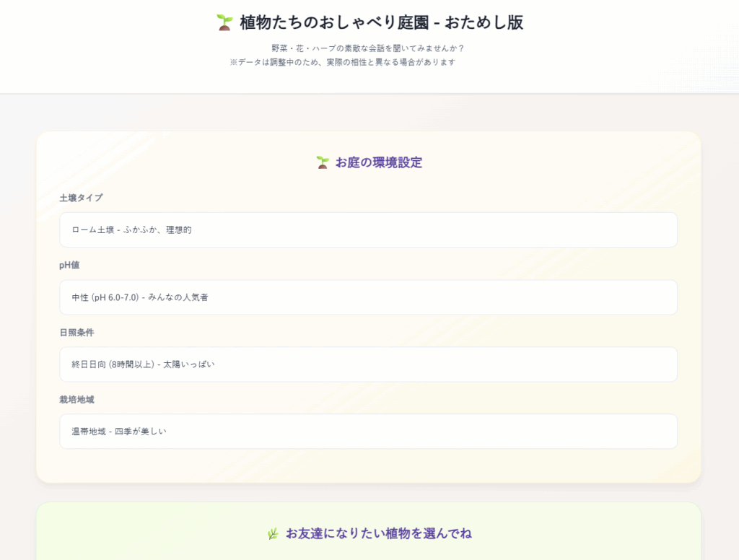This screenshot has height=560, width=739.
Task: Open the 土壌タイプ dropdown showing ローム土壌
Action: point(368,229)
